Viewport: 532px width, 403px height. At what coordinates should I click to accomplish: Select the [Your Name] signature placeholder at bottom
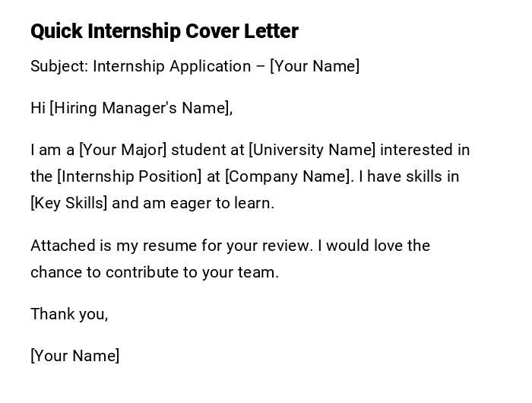(x=74, y=356)
